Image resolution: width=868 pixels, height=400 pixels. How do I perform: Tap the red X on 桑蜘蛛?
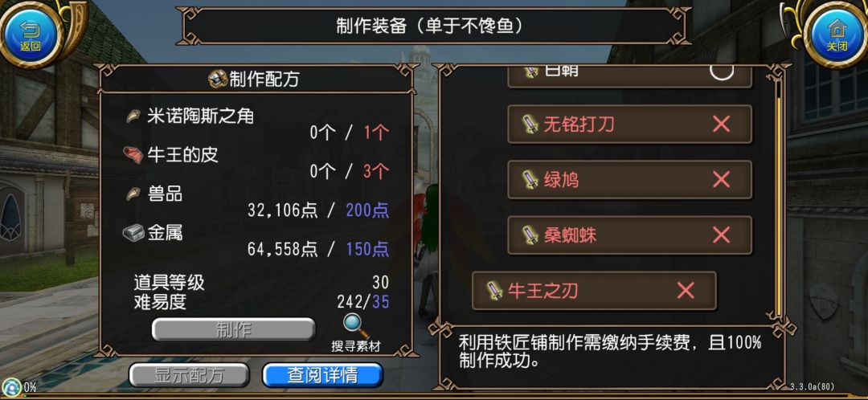721,235
